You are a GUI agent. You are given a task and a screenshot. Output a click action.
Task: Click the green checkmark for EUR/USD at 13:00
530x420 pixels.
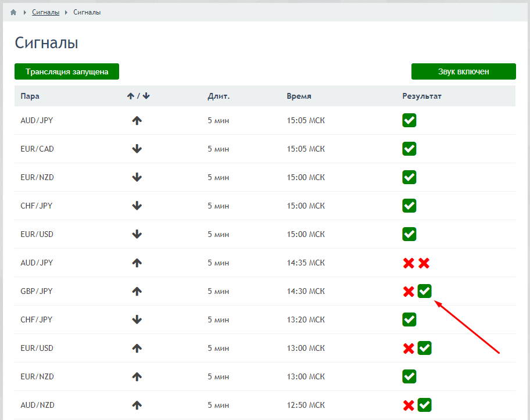[x=425, y=348]
